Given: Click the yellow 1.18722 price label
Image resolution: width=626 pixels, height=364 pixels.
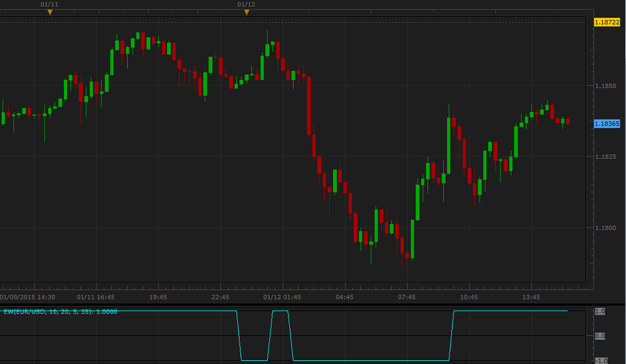Looking at the screenshot, I should tap(607, 23).
